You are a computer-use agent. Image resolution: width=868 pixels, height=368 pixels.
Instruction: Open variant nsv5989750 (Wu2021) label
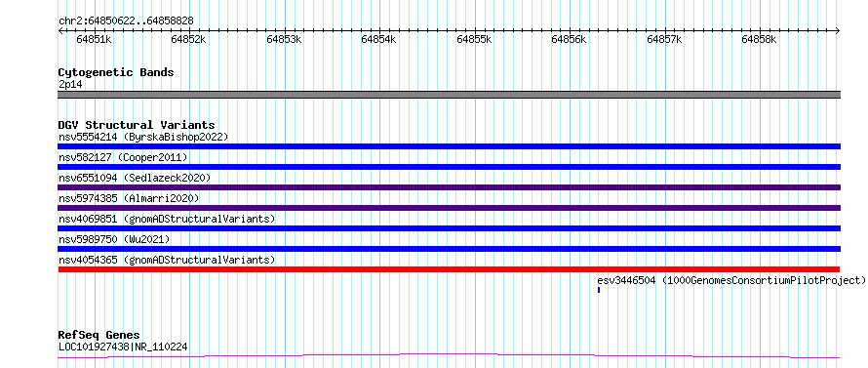[114, 239]
